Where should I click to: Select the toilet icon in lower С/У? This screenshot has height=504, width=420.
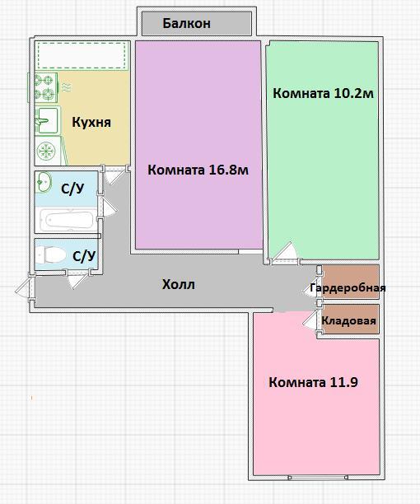click(50, 255)
